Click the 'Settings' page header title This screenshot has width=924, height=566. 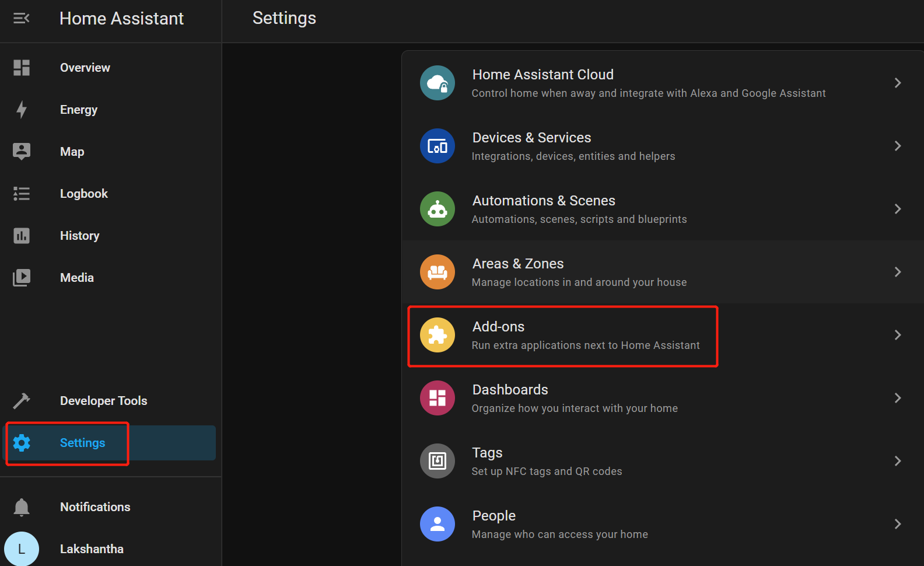click(x=284, y=19)
